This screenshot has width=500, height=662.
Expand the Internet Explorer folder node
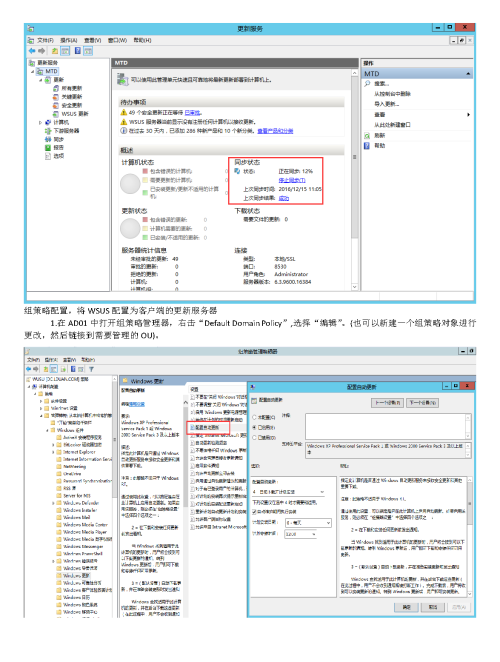click(x=53, y=452)
